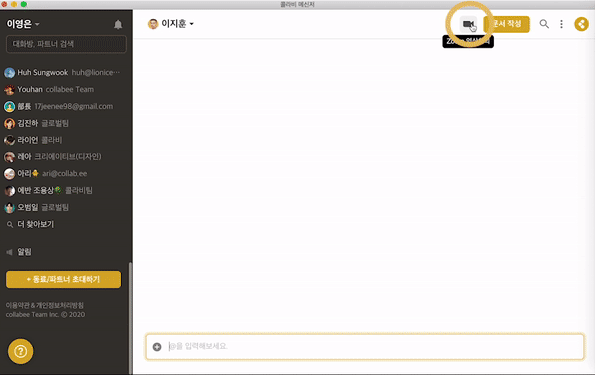Click Youhan's avatar picture

tap(9, 90)
